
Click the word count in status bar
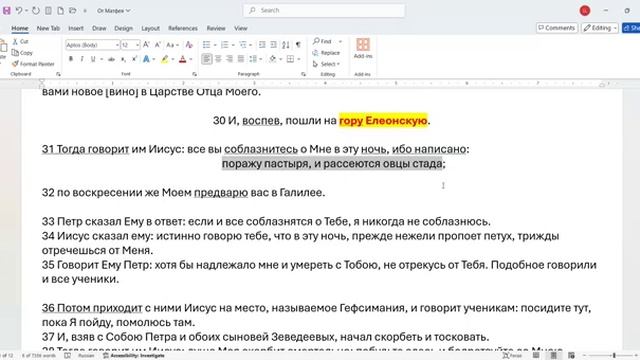[39, 356]
